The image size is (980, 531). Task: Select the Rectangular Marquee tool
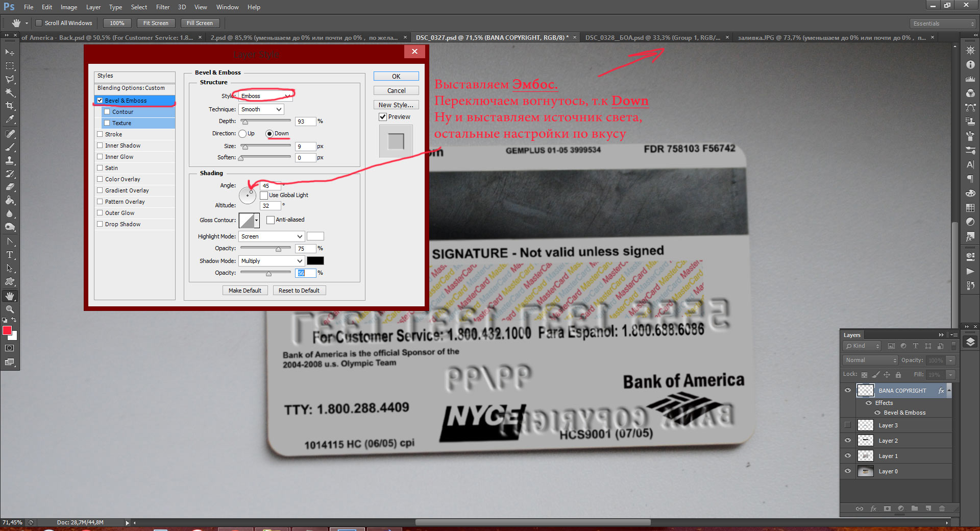coord(10,66)
